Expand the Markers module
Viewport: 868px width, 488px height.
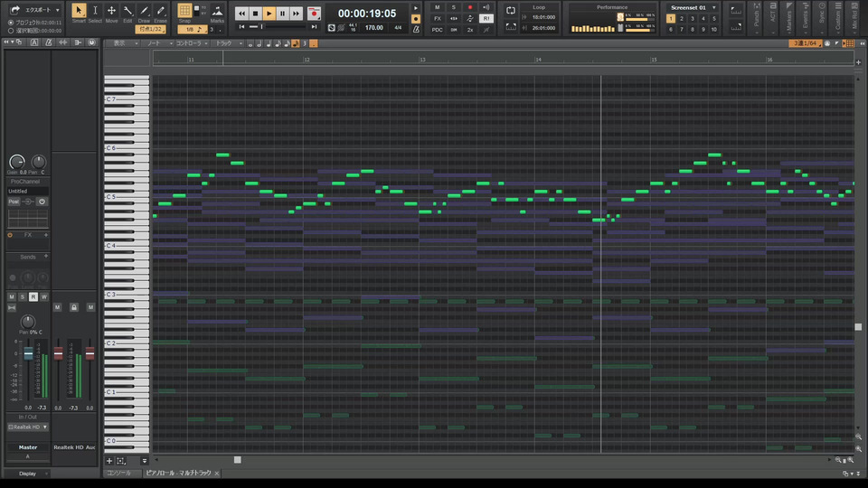[789, 18]
